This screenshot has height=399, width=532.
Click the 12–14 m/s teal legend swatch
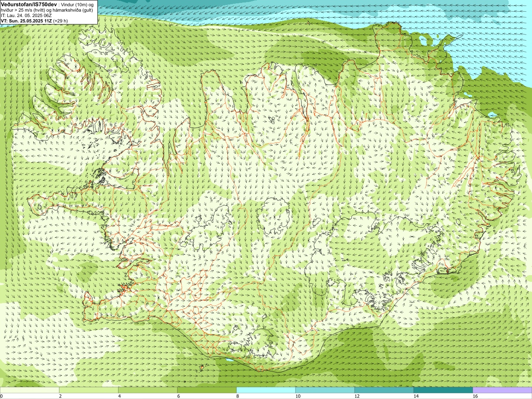point(384,390)
